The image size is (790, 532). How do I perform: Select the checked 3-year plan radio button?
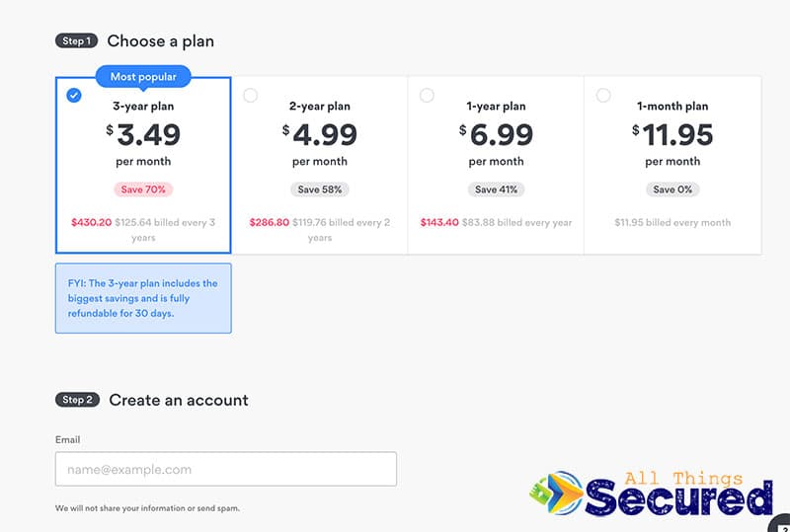click(x=74, y=95)
